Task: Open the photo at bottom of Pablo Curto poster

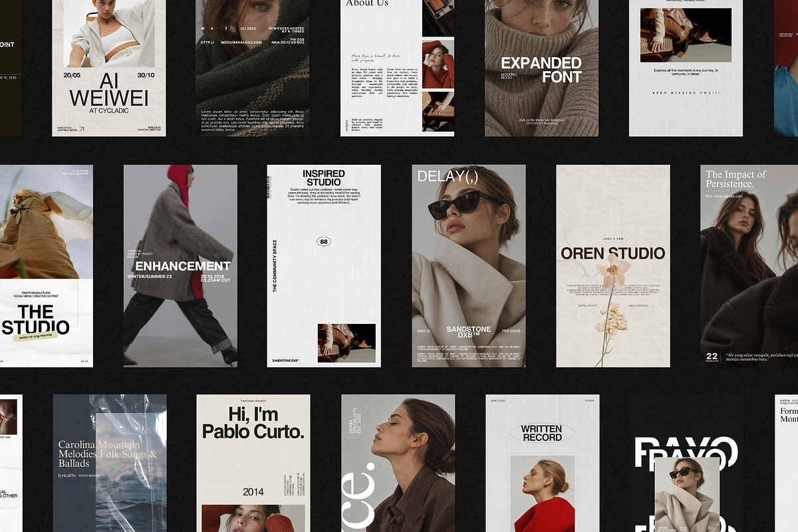Action: (x=253, y=519)
